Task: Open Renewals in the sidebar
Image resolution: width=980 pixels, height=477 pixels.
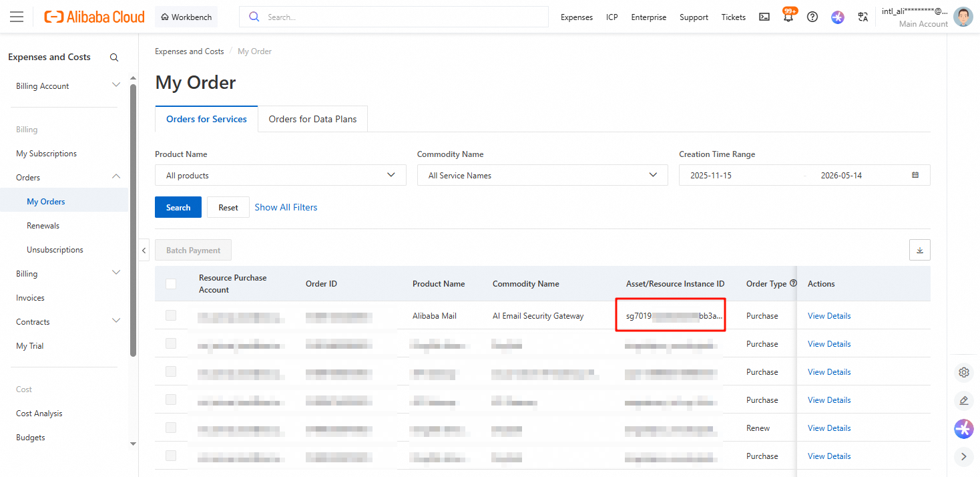Action: 43,226
